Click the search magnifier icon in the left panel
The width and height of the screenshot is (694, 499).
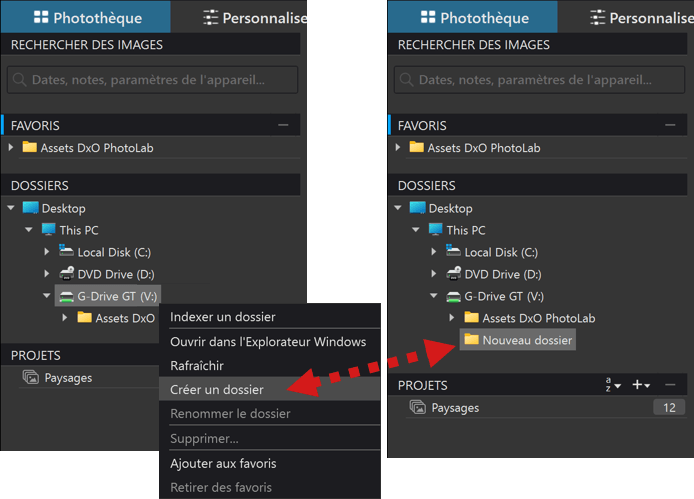click(19, 80)
